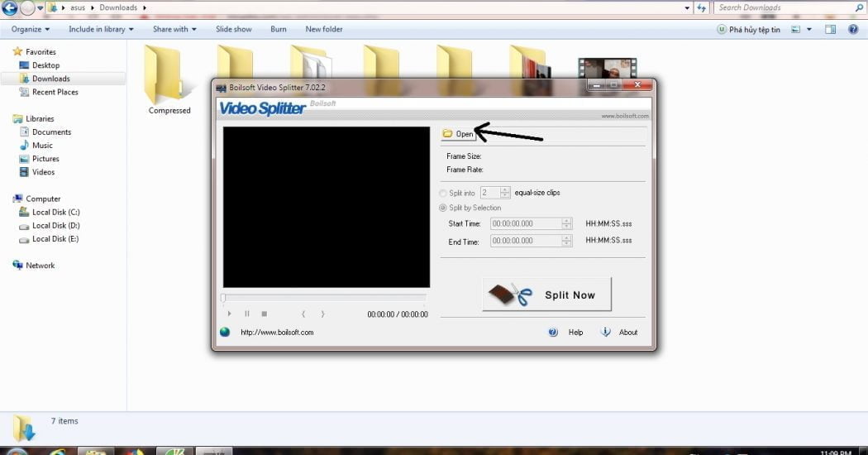Open the 'Include in library' dropdown
The height and width of the screenshot is (455, 868).
(101, 30)
